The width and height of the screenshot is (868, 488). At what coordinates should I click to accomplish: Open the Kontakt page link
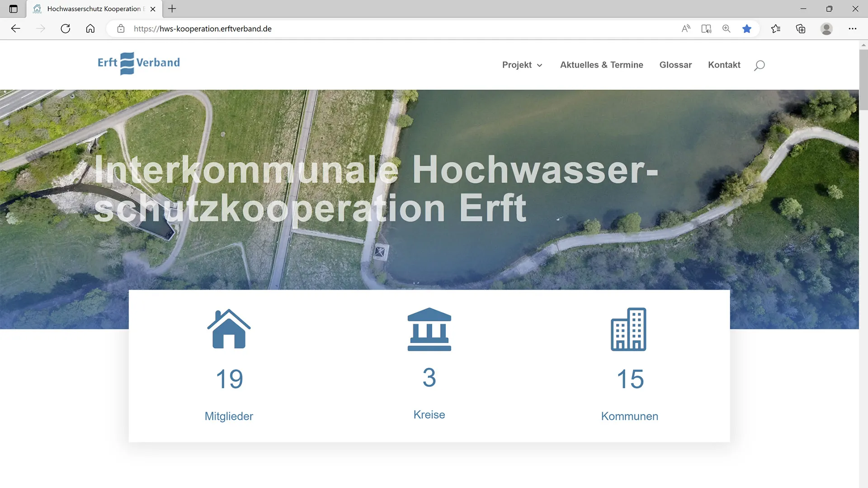[724, 65]
